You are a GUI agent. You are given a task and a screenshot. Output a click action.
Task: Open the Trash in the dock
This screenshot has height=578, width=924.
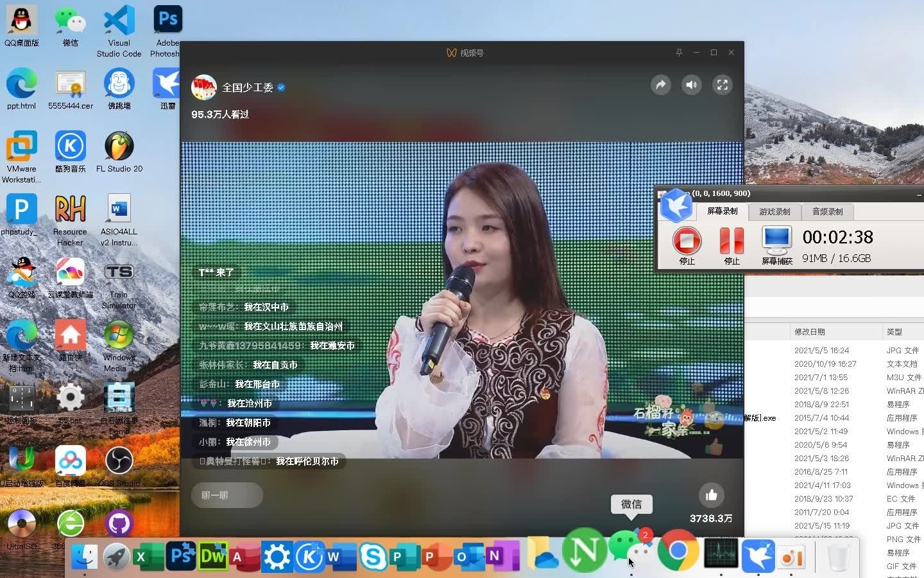[839, 556]
